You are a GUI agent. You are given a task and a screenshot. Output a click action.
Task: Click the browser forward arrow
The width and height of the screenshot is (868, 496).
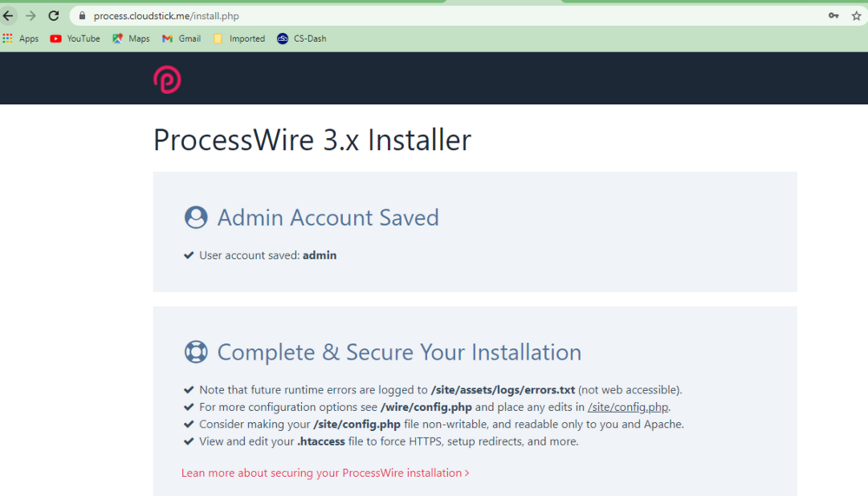pos(30,16)
